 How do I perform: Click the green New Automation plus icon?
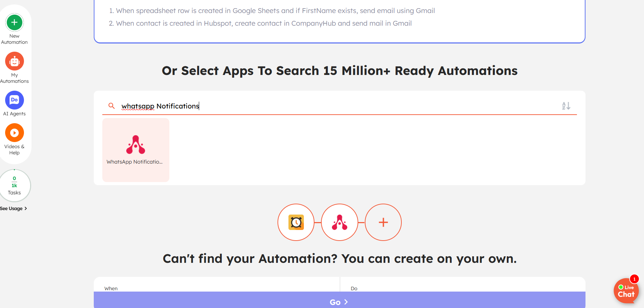coord(14,23)
